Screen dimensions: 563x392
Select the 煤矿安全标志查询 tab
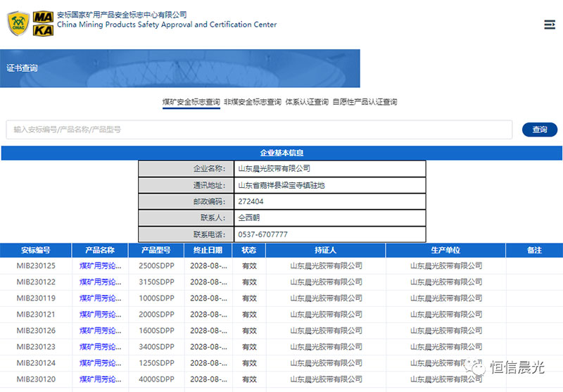click(191, 102)
